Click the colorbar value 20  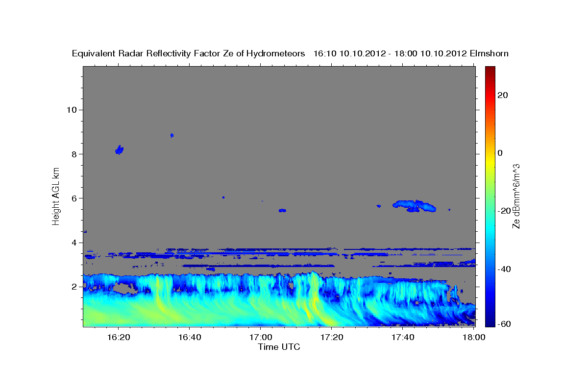[x=503, y=95]
